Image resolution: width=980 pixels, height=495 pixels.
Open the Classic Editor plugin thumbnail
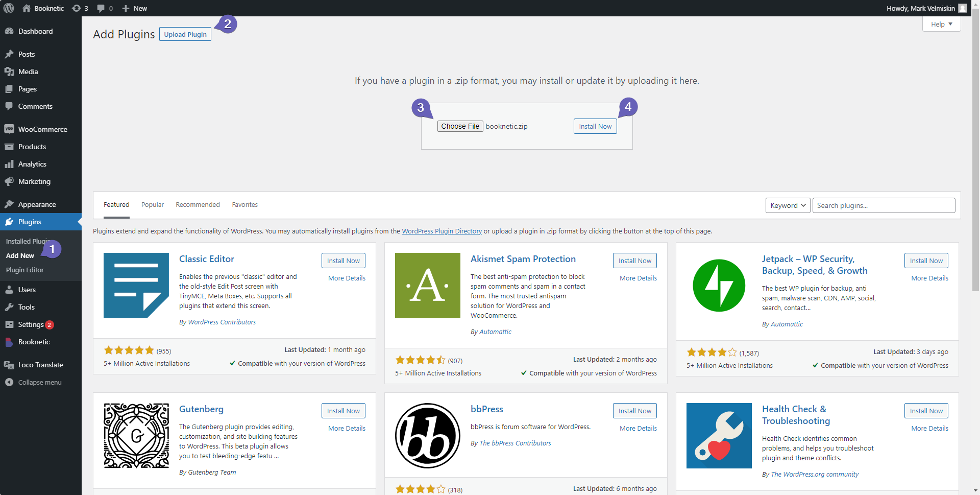click(x=136, y=286)
